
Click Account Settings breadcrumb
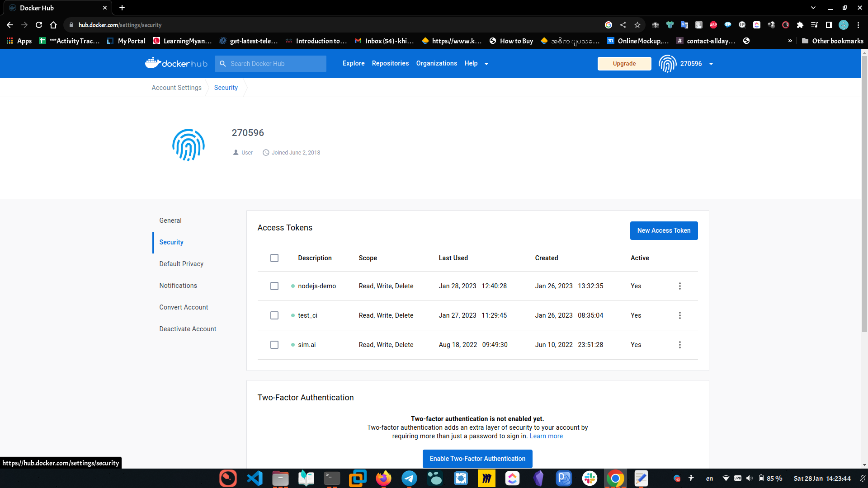click(x=176, y=88)
